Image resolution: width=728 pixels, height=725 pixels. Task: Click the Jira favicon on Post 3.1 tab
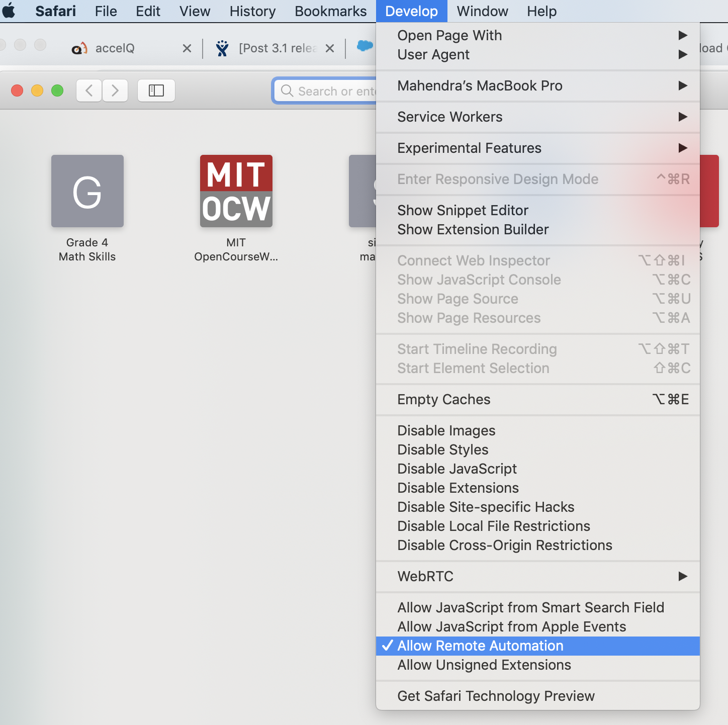click(x=222, y=48)
